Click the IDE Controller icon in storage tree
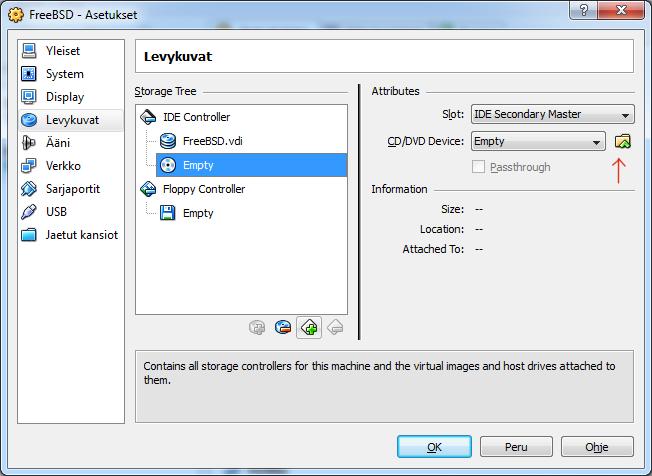 coord(148,117)
